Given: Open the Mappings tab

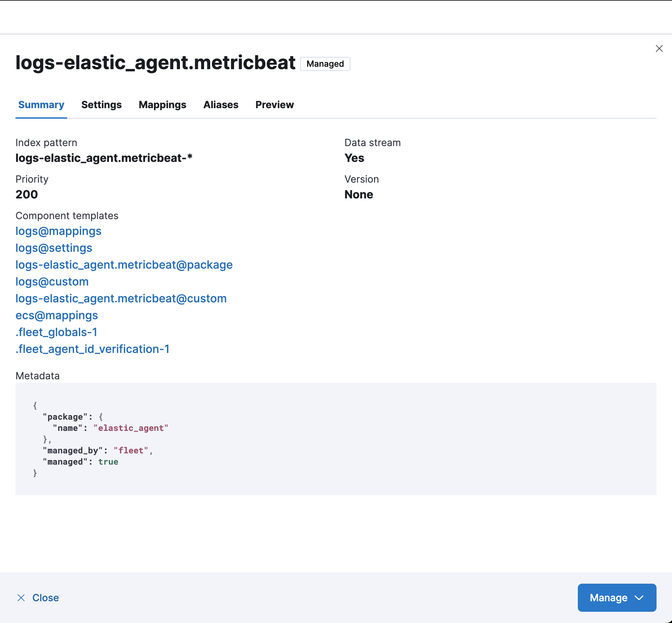Looking at the screenshot, I should (162, 105).
